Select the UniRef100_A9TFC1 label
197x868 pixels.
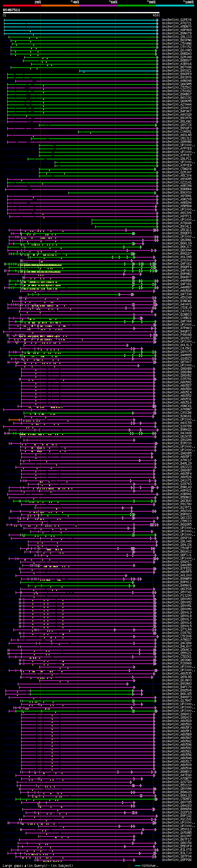[x=177, y=216]
